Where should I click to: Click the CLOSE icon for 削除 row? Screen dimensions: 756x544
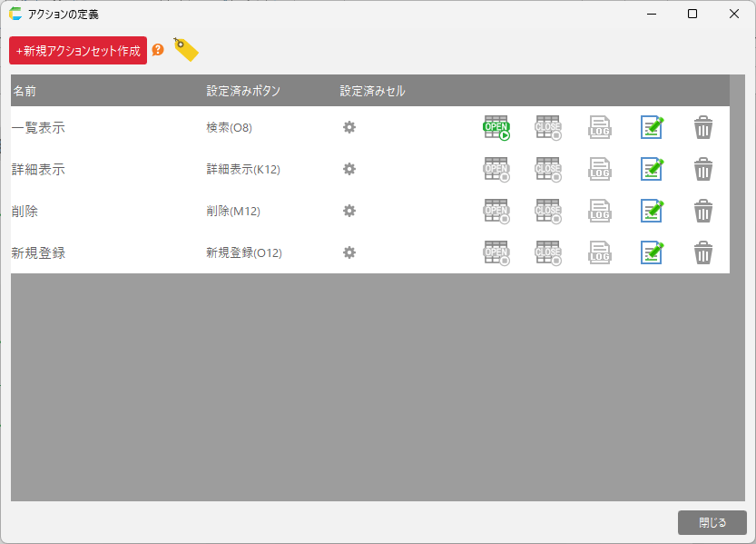[547, 212]
